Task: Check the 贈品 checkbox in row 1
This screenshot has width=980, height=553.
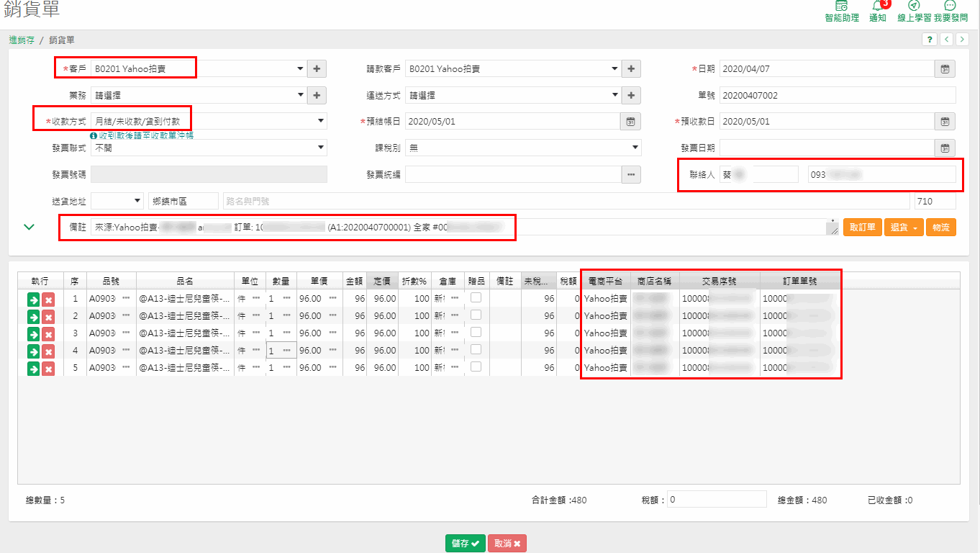Action: [476, 298]
